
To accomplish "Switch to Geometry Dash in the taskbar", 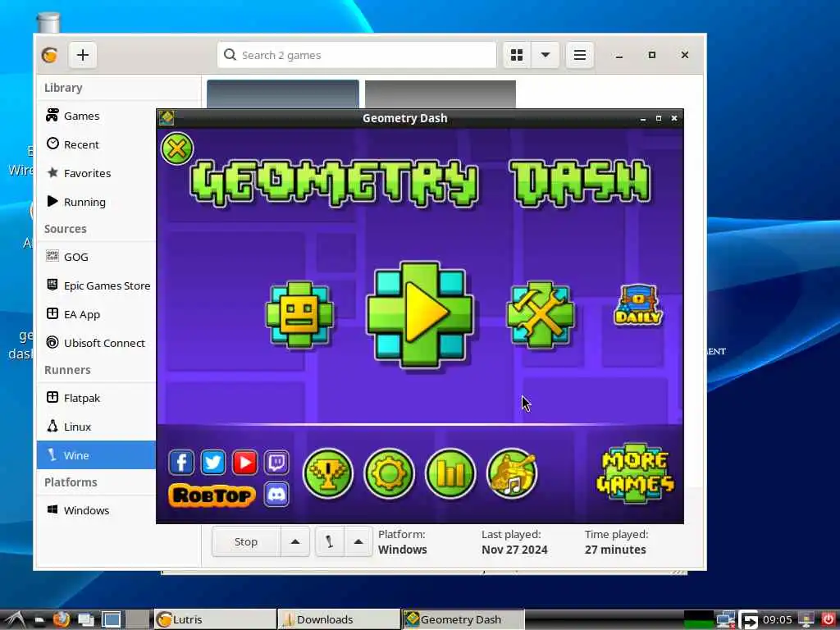I will pyautogui.click(x=463, y=619).
